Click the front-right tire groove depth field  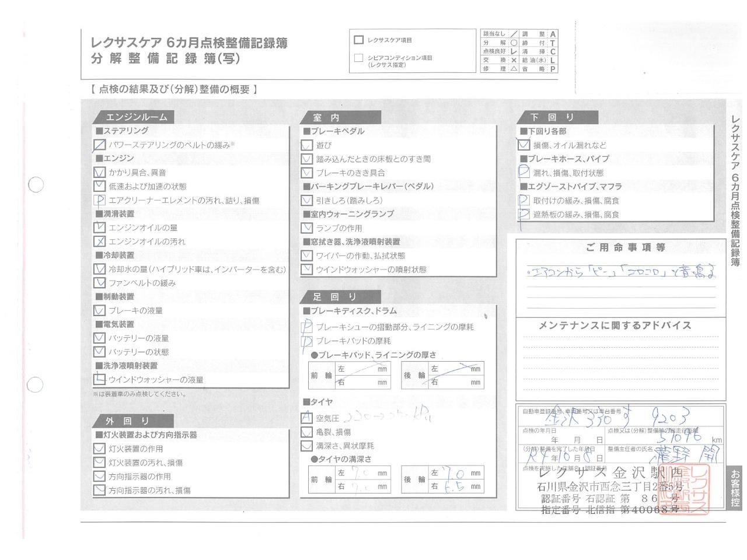(x=362, y=487)
